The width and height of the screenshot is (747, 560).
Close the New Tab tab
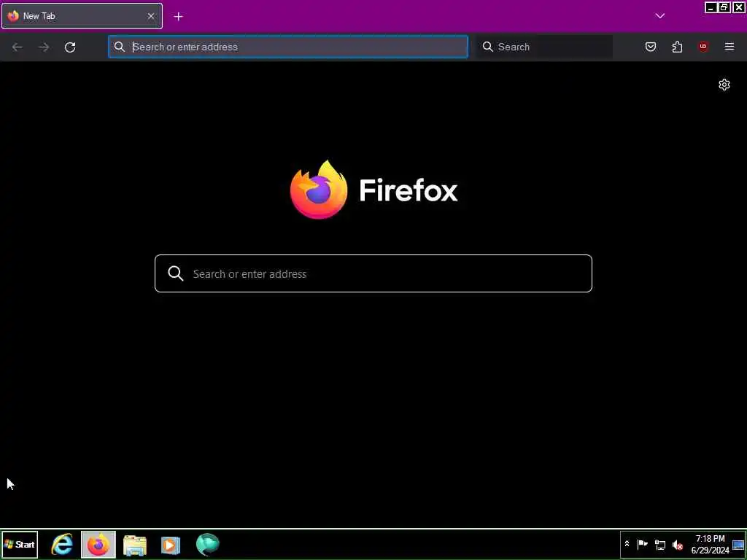point(150,16)
